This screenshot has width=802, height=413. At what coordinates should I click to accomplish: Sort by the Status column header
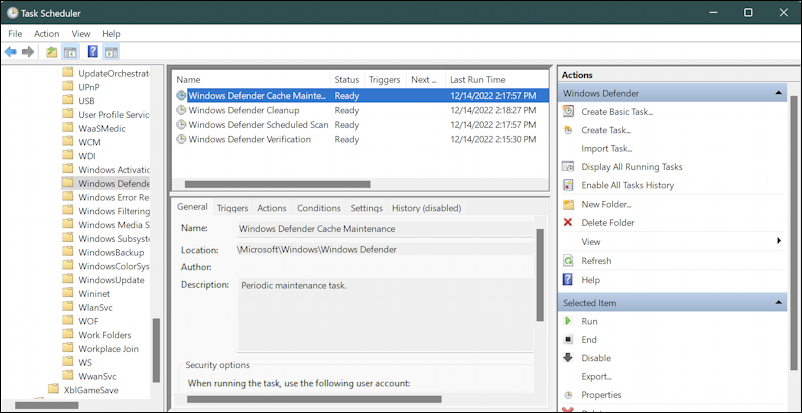(x=347, y=79)
